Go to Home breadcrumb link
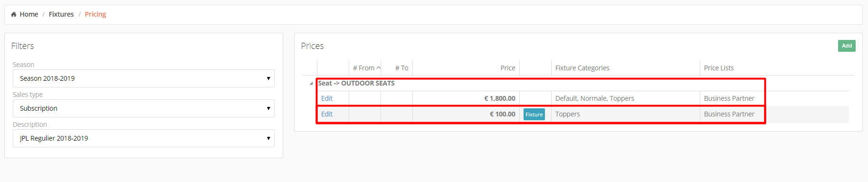 [29, 14]
